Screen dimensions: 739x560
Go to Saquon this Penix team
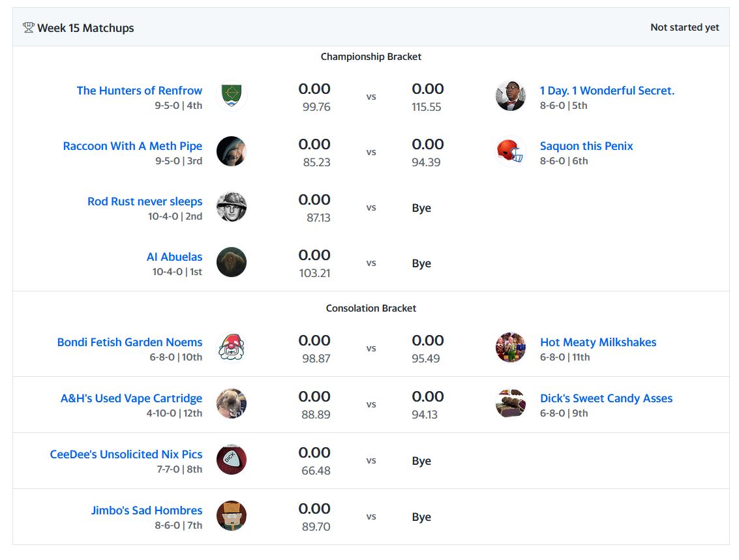click(586, 146)
